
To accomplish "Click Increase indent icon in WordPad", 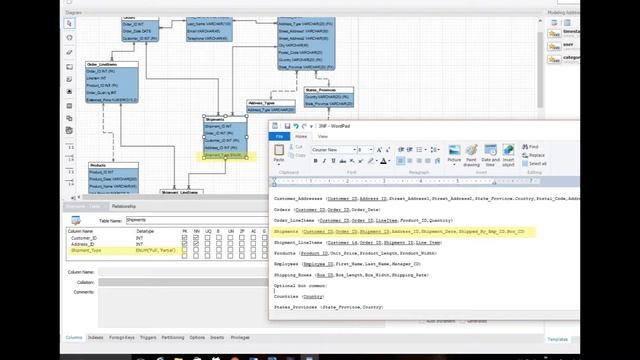I will [x=409, y=150].
